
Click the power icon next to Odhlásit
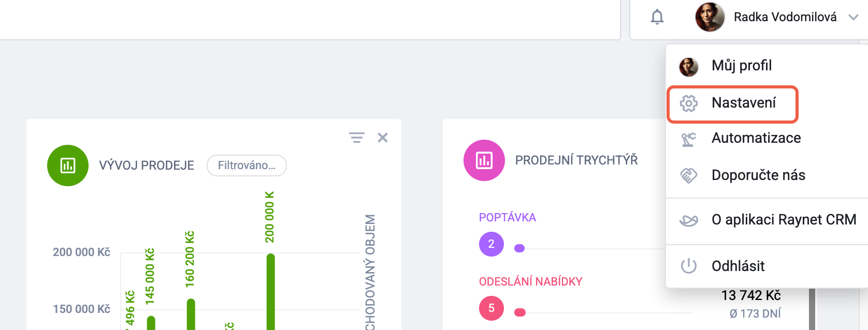[689, 266]
